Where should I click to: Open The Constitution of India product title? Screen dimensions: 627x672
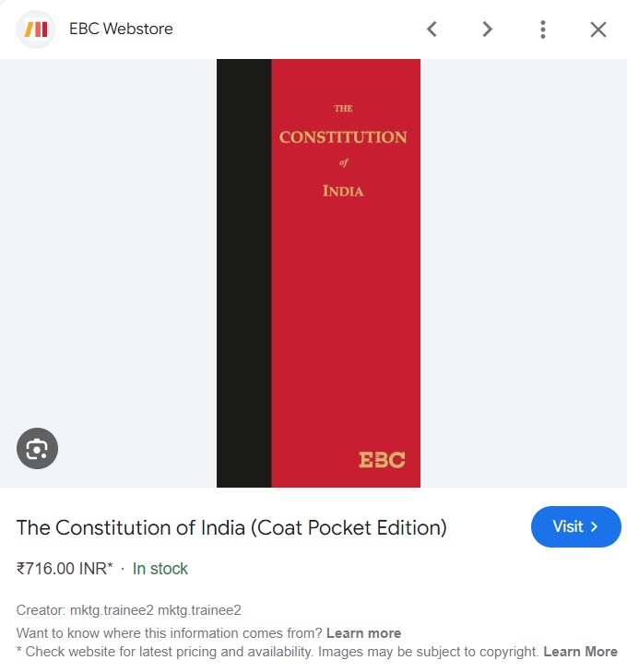(231, 527)
